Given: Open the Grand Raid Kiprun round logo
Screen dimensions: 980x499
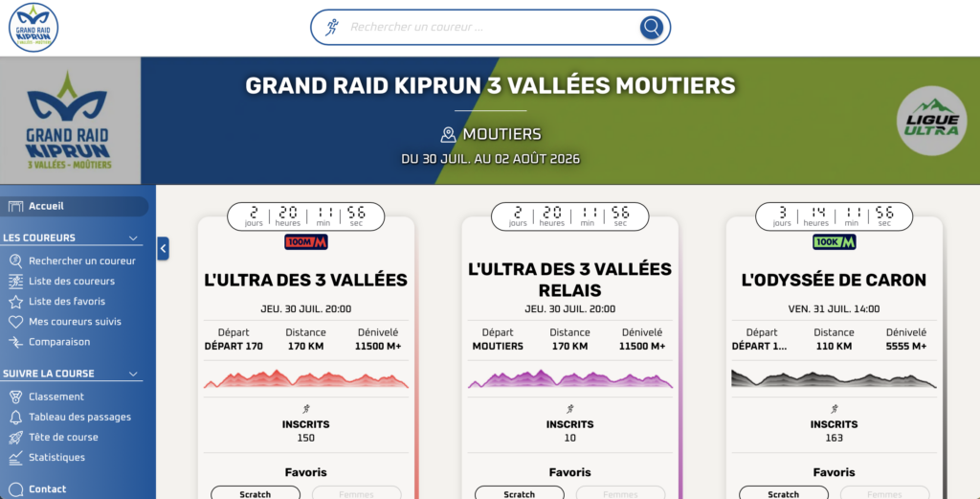Looking at the screenshot, I should (33, 27).
